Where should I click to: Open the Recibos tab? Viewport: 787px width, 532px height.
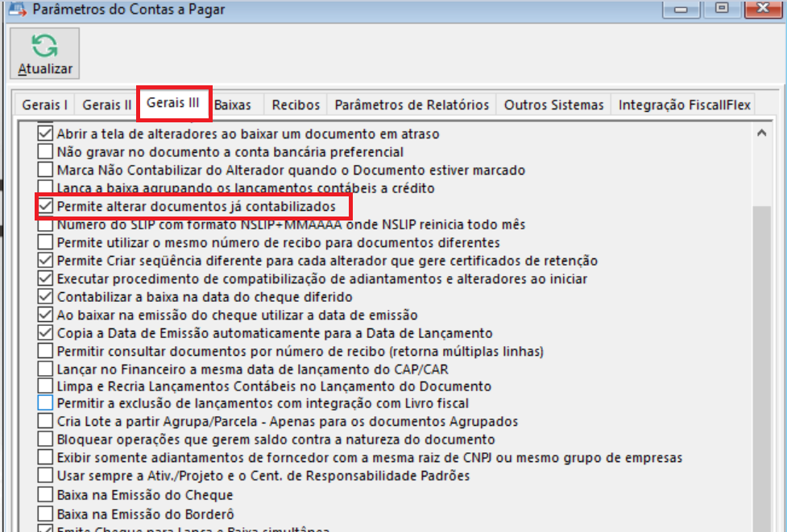tap(296, 105)
